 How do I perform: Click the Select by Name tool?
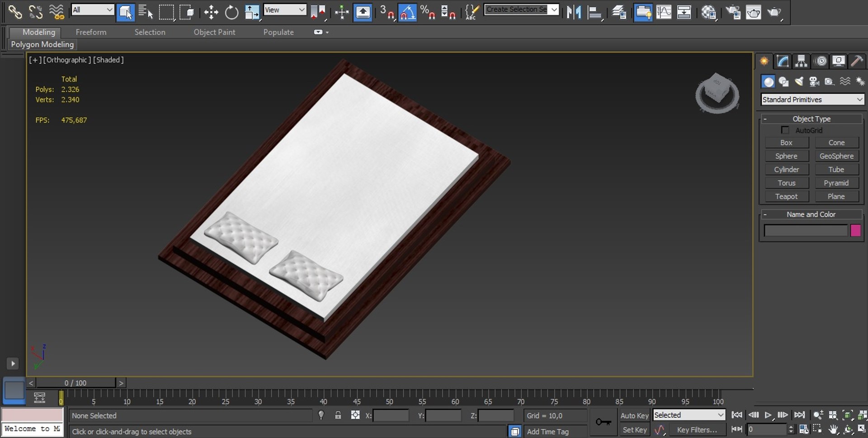pyautogui.click(x=146, y=12)
